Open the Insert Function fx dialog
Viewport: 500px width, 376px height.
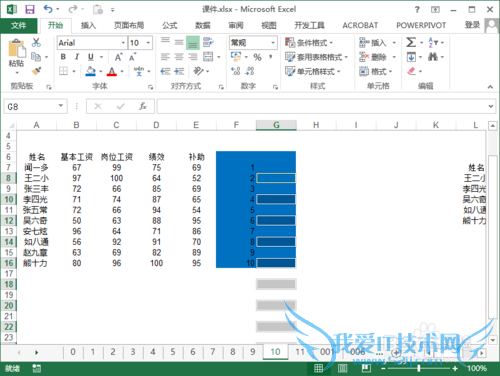pyautogui.click(x=143, y=106)
